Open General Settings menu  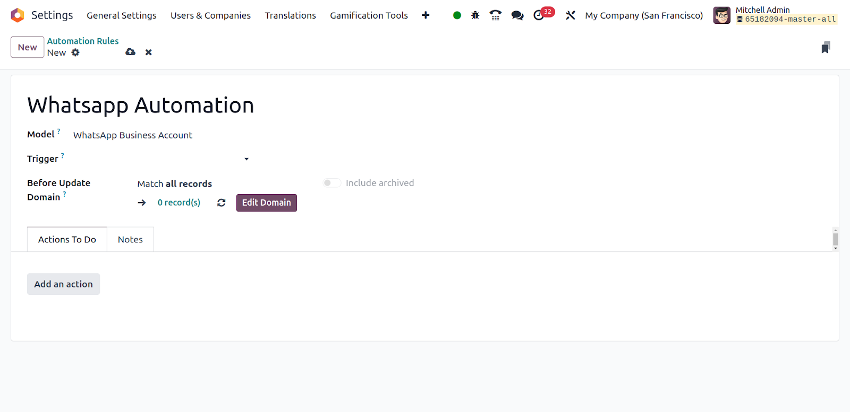121,16
